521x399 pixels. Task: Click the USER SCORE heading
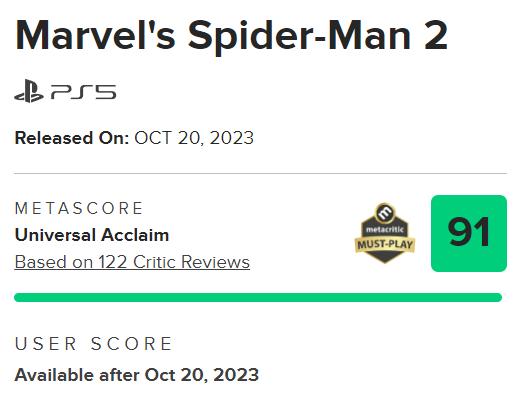coord(94,344)
